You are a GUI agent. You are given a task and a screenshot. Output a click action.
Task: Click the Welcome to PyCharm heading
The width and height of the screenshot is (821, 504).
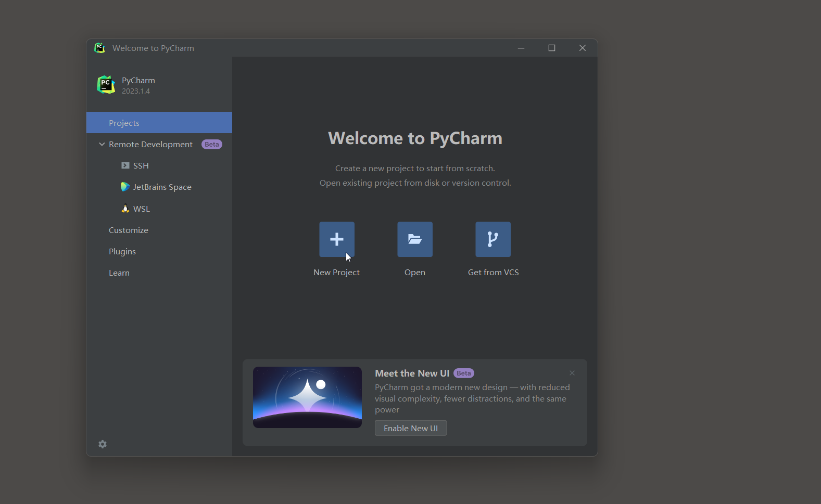415,138
